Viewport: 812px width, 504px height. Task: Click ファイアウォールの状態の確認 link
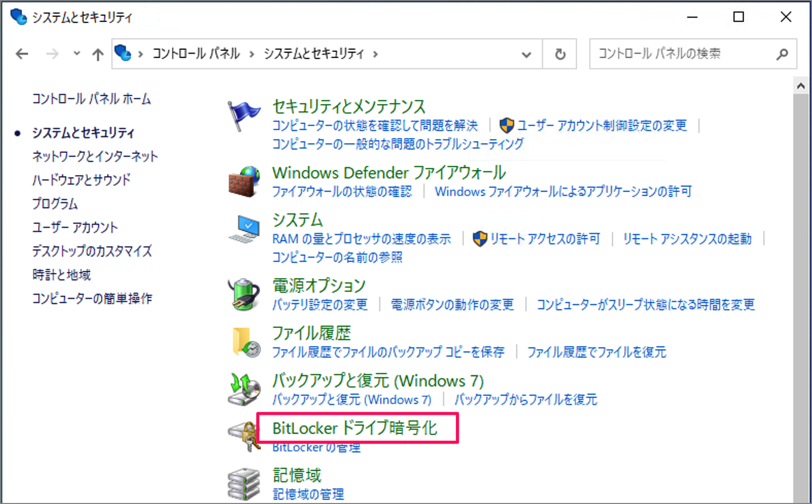(342, 192)
